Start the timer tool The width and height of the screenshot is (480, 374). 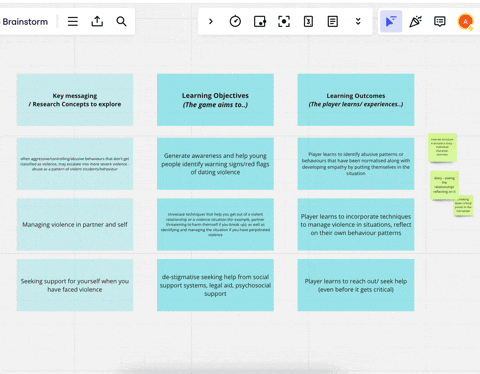(x=235, y=22)
